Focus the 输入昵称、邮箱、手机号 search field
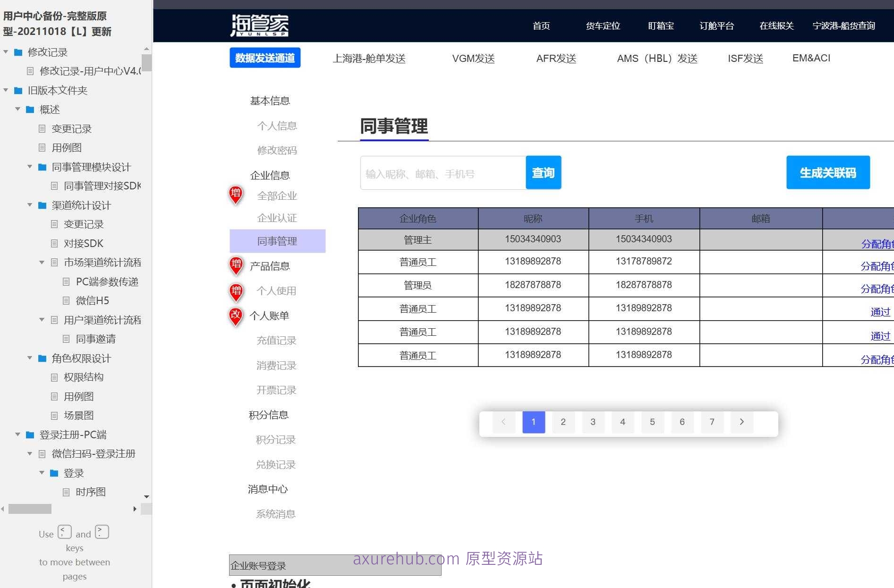Image resolution: width=894 pixels, height=588 pixels. 443,173
